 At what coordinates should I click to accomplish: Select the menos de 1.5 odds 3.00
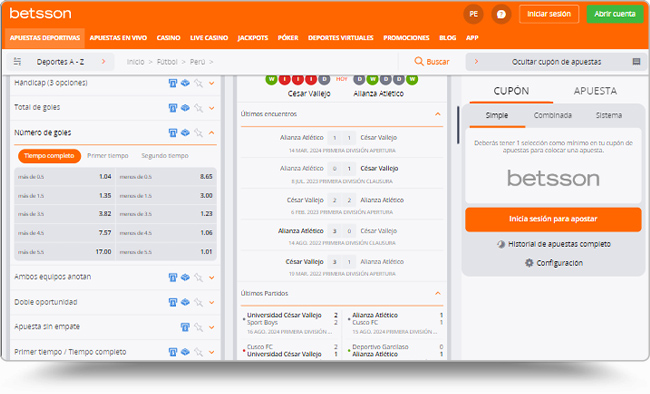166,195
